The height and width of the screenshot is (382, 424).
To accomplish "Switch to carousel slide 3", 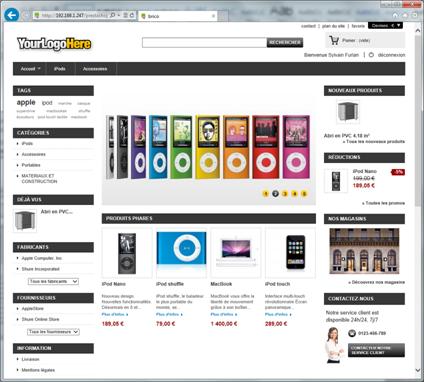I will pos(285,193).
